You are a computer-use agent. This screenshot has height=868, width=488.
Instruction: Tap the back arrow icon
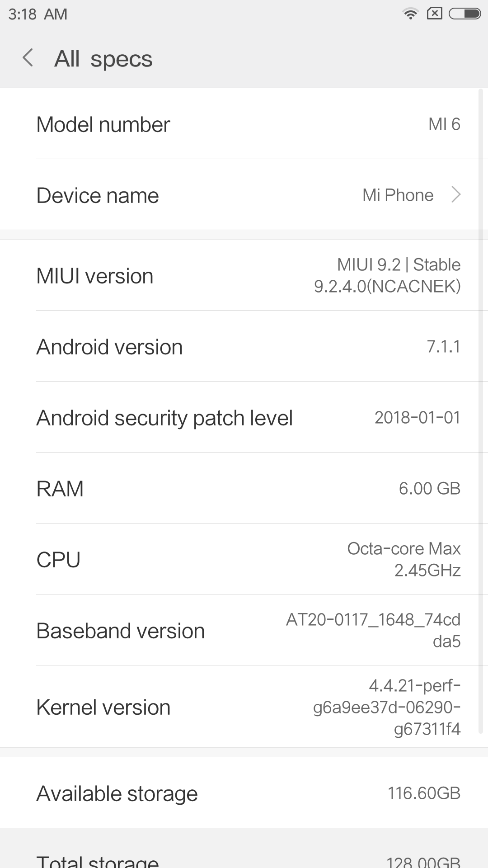28,58
